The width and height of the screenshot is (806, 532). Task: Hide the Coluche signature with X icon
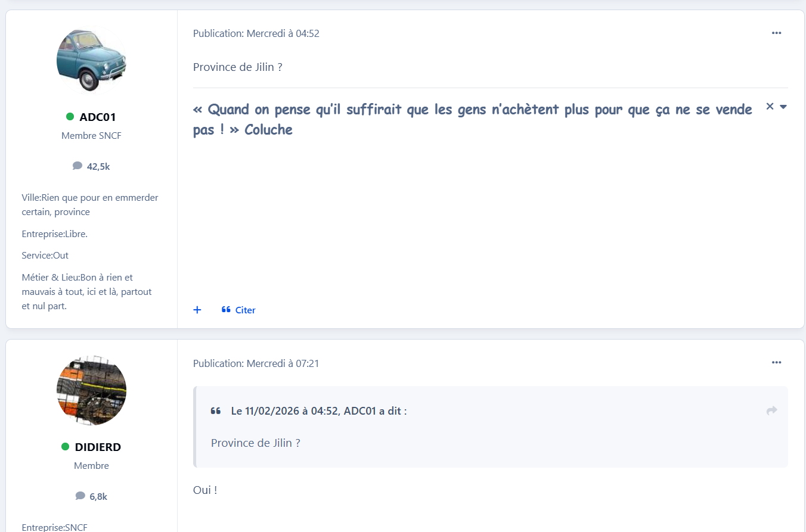coord(770,106)
